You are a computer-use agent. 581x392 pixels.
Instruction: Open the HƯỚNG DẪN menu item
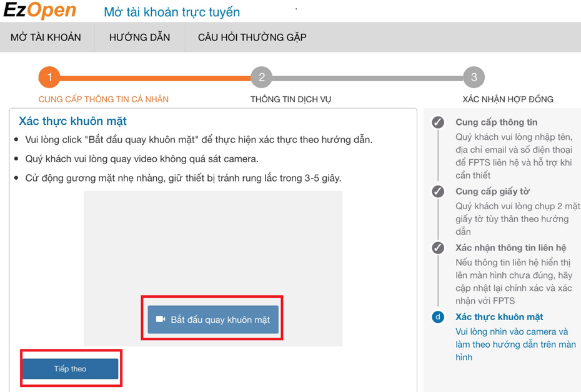pos(139,37)
